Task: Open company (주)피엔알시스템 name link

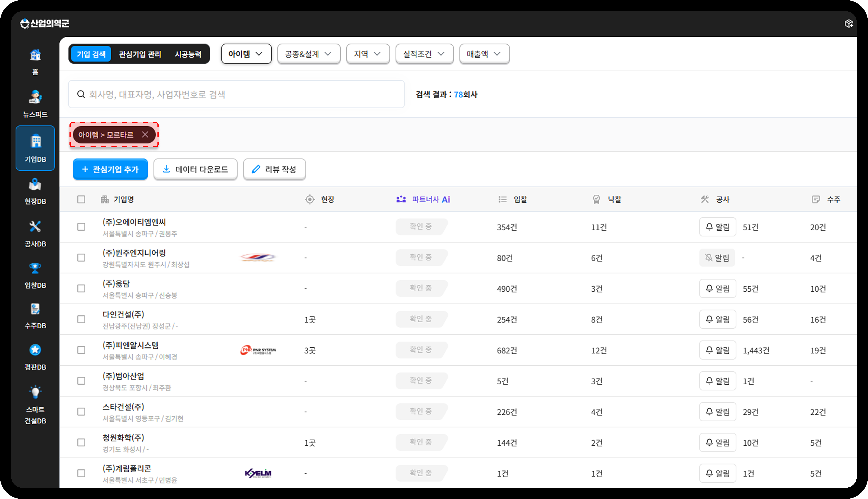Action: [131, 345]
